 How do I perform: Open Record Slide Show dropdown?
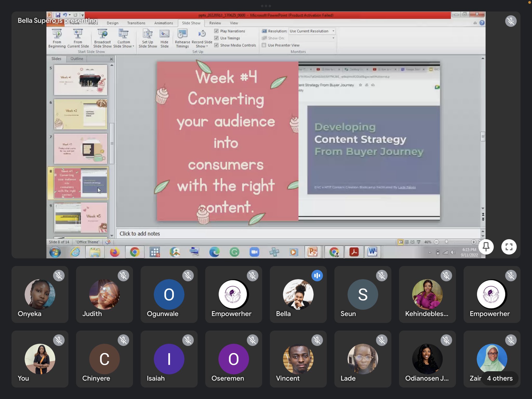pos(202,38)
